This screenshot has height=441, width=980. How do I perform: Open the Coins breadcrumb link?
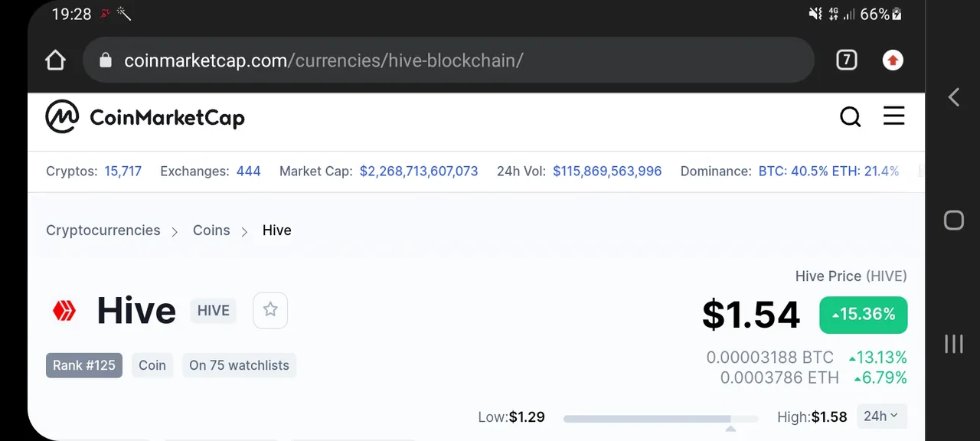pyautogui.click(x=211, y=230)
